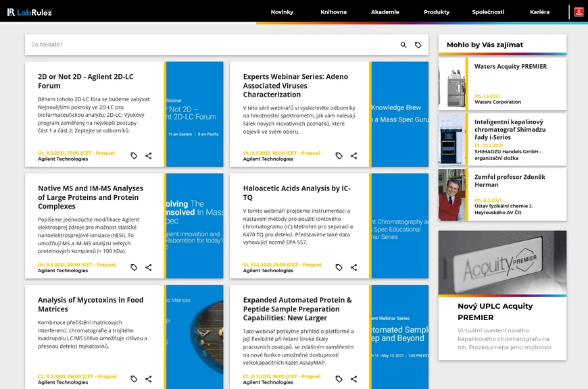
Task: Click date 'Út, 9.3.2021, 18:00 (CET - Prague)'
Action: tap(282, 153)
